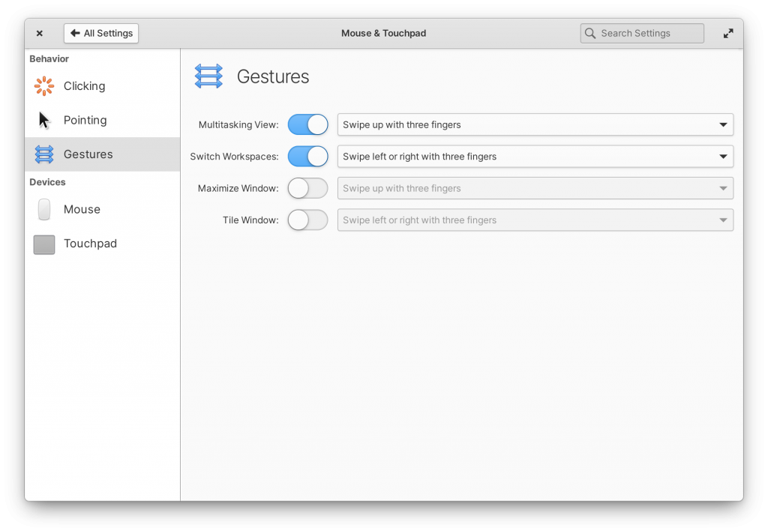Turn off Switch Workspaces gesture
Viewport: 768px width, 532px height.
pos(307,156)
